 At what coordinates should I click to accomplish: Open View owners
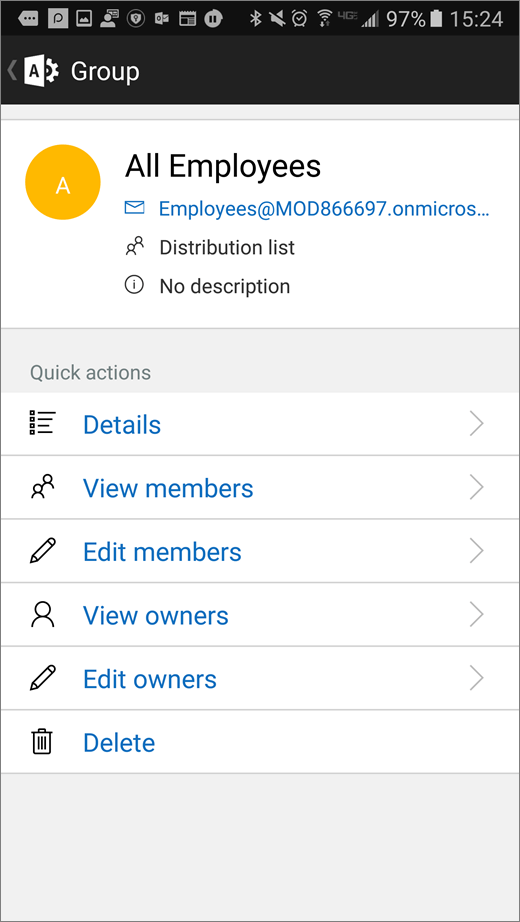[260, 614]
